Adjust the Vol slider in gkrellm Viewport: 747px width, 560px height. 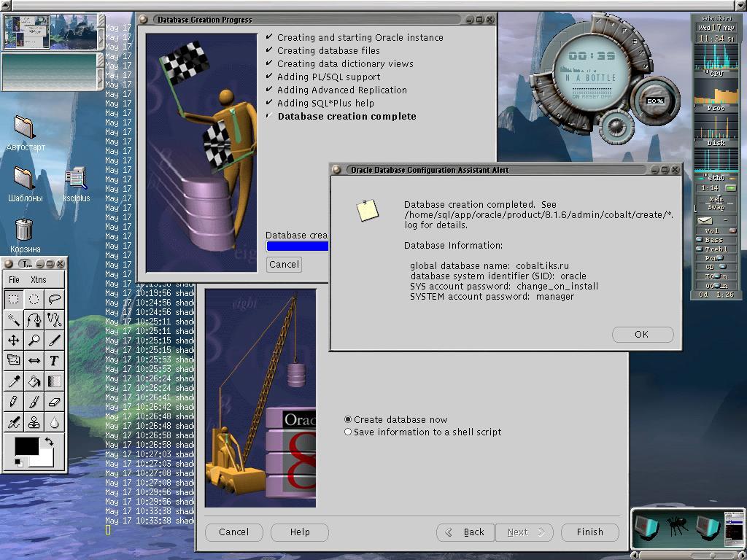(732, 230)
